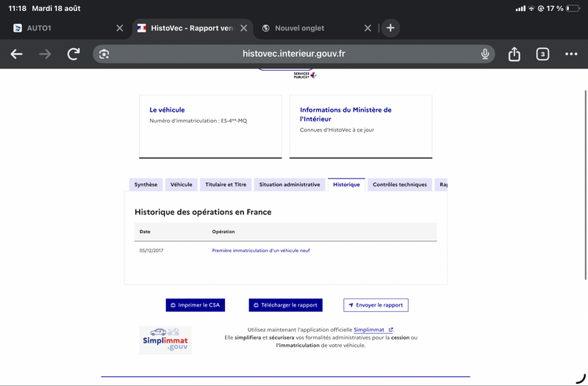Click the Simplimmat.gouv logo image
Image resolution: width=588 pixels, height=386 pixels.
(165, 340)
